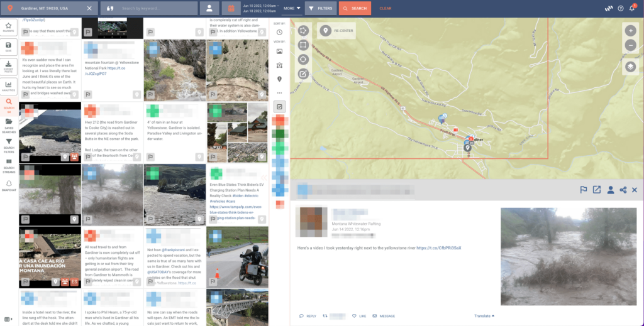This screenshot has height=326, width=644.
Task: Open the user filter person icon
Action: click(x=209, y=8)
